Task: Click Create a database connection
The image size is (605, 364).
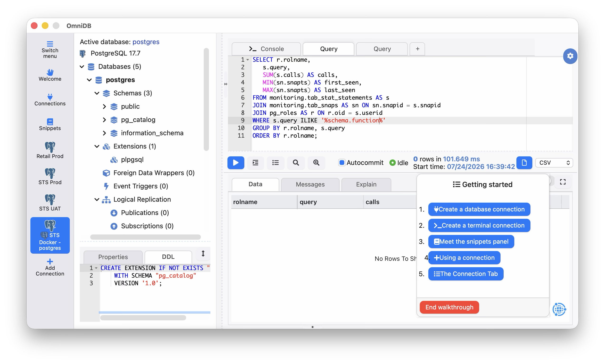Action: [479, 209]
